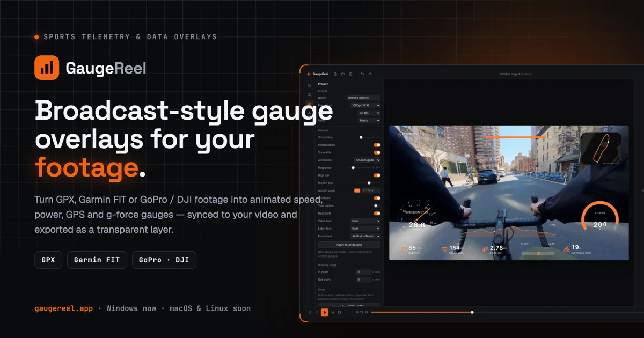Toggle the Text outline switch
This screenshot has width=644, height=338.
[x=377, y=205]
